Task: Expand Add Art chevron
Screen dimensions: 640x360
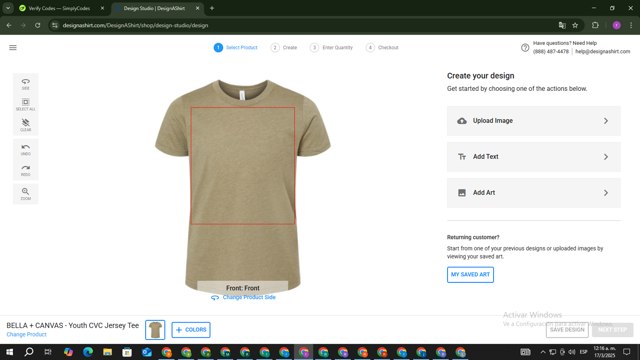Action: (x=606, y=193)
